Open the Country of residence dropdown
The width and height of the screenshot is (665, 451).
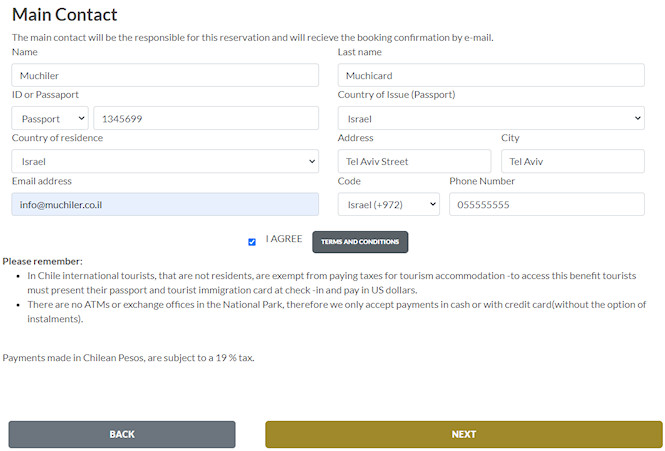pyautogui.click(x=165, y=161)
